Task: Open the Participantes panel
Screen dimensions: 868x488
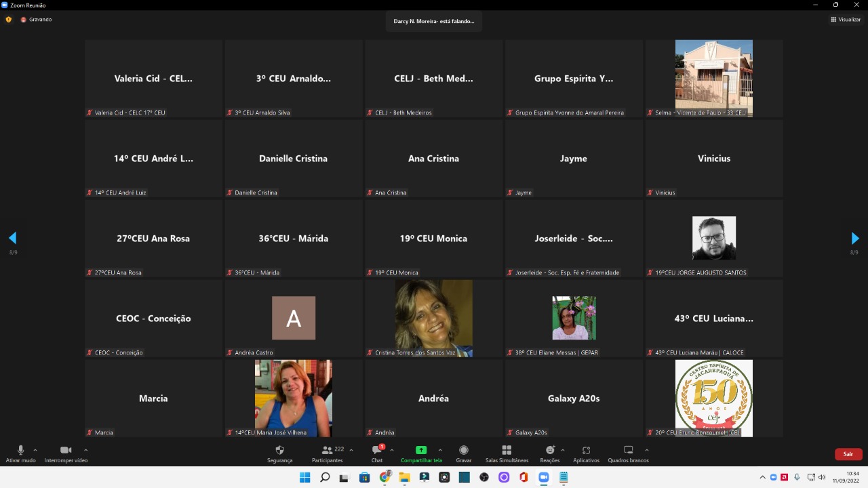Action: [x=328, y=451]
